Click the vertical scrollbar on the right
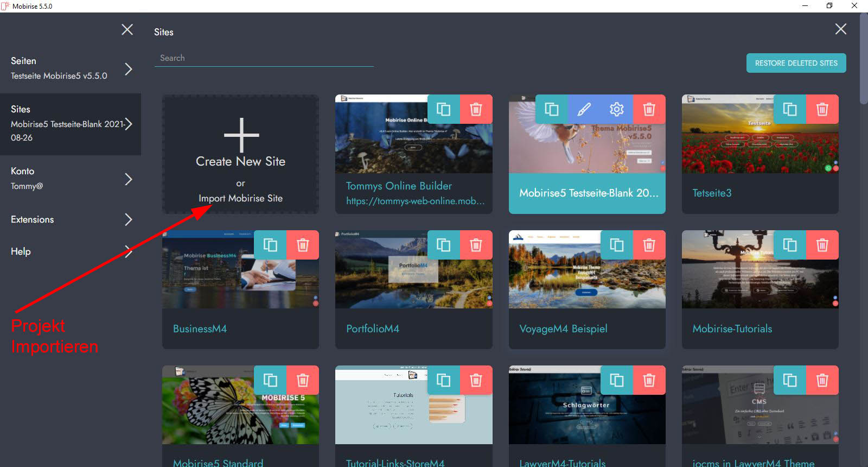Image resolution: width=868 pixels, height=467 pixels. (864, 65)
